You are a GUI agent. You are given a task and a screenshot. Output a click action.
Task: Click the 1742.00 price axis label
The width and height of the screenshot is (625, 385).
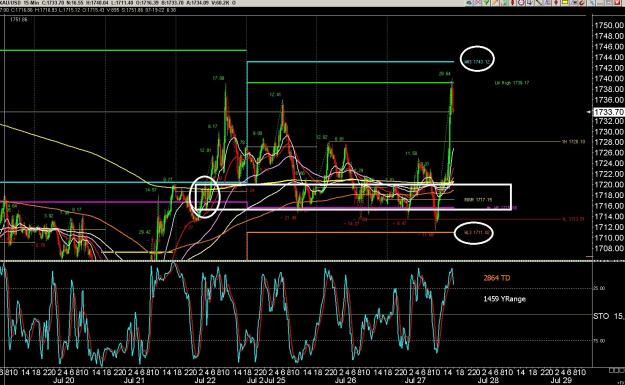point(609,68)
